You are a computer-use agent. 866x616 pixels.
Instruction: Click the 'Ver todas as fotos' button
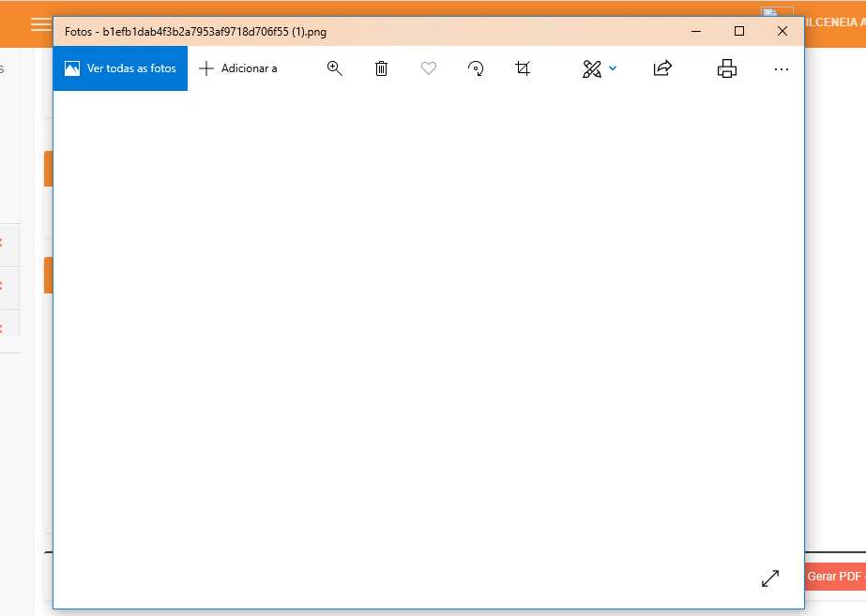tap(120, 68)
